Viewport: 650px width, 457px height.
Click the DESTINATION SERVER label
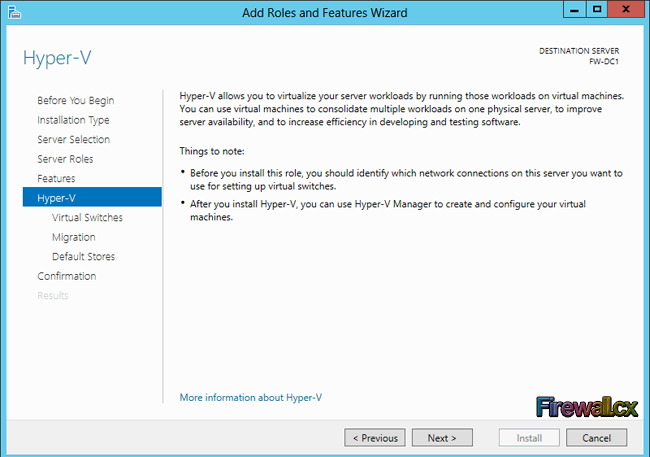point(579,51)
